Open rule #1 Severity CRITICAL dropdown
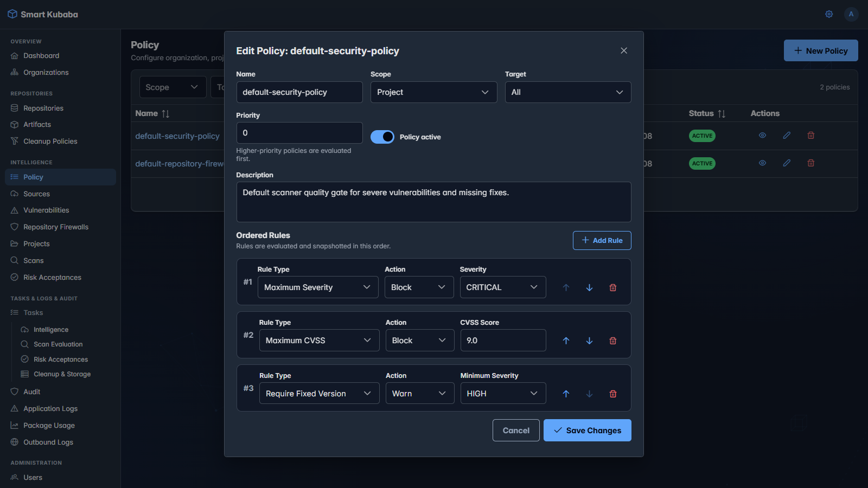 click(503, 287)
